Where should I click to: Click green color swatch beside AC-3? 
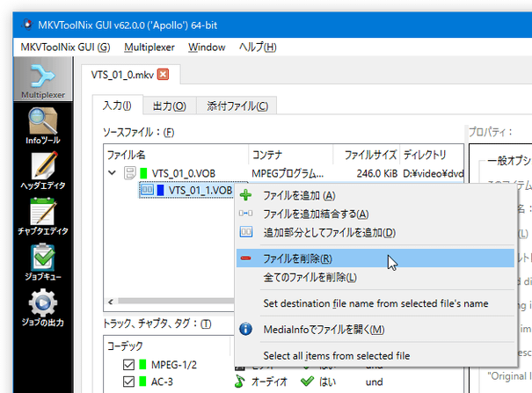pyautogui.click(x=142, y=382)
